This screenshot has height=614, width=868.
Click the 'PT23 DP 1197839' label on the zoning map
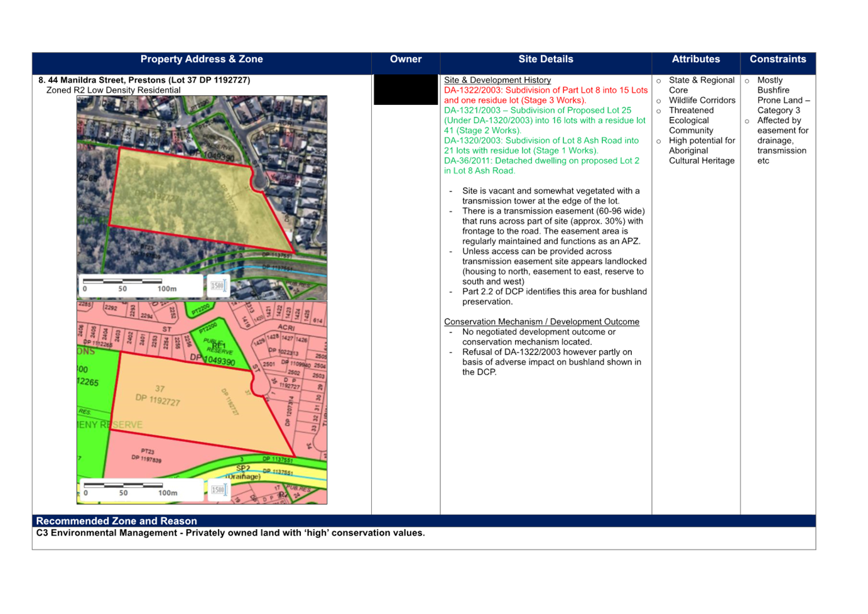tap(146, 455)
